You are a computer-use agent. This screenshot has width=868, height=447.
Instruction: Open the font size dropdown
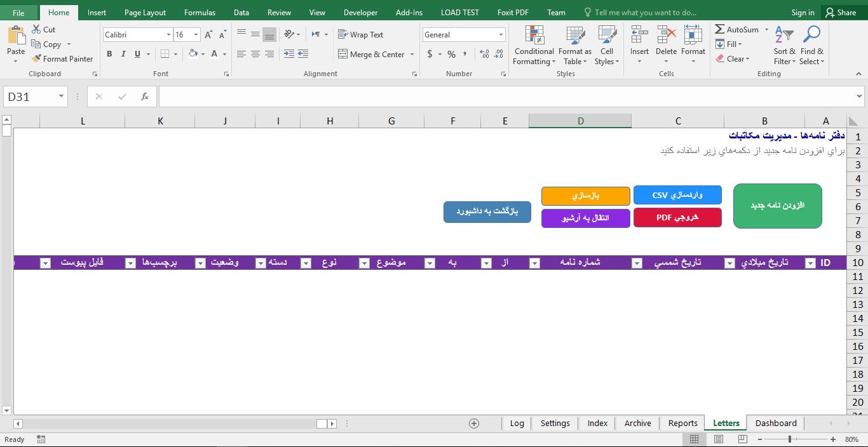tap(196, 35)
